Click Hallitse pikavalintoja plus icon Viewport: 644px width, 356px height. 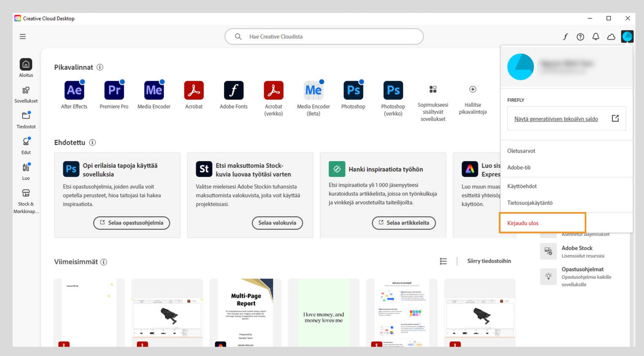click(x=473, y=89)
